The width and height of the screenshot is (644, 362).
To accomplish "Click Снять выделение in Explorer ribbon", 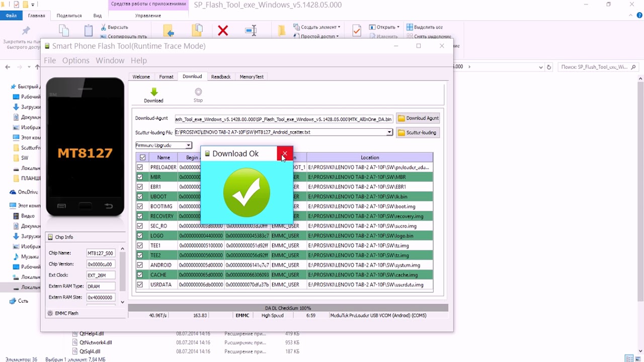I will pyautogui.click(x=429, y=36).
